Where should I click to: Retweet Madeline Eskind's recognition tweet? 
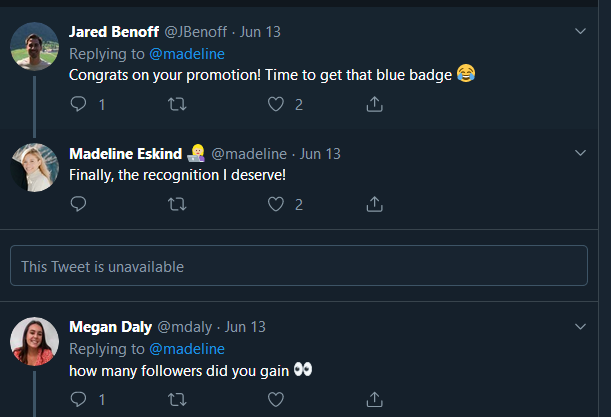point(177,204)
